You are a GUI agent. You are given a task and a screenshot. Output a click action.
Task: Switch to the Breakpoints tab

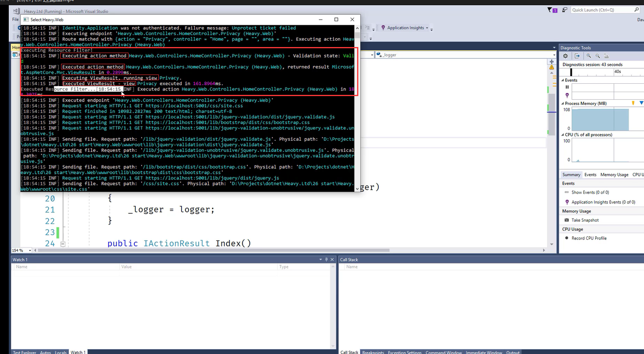tap(373, 352)
